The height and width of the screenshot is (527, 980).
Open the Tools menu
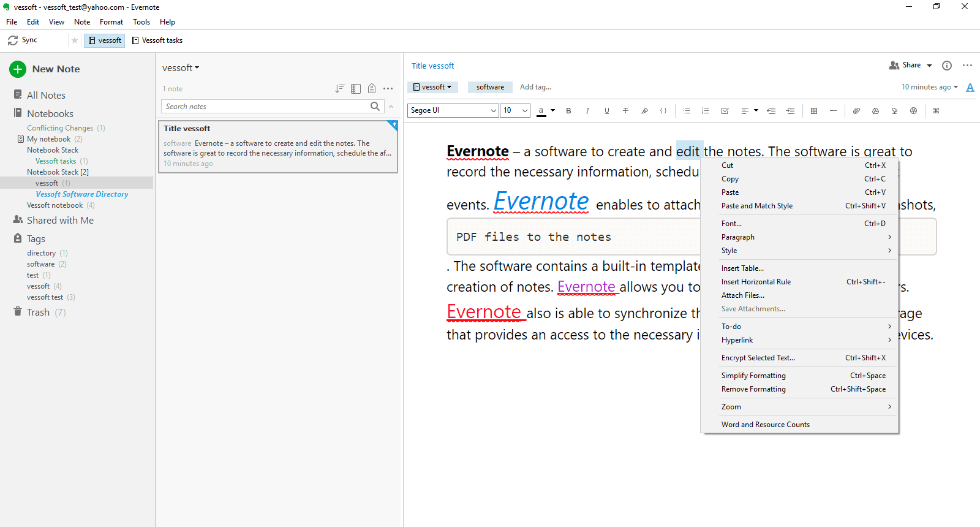pos(141,22)
